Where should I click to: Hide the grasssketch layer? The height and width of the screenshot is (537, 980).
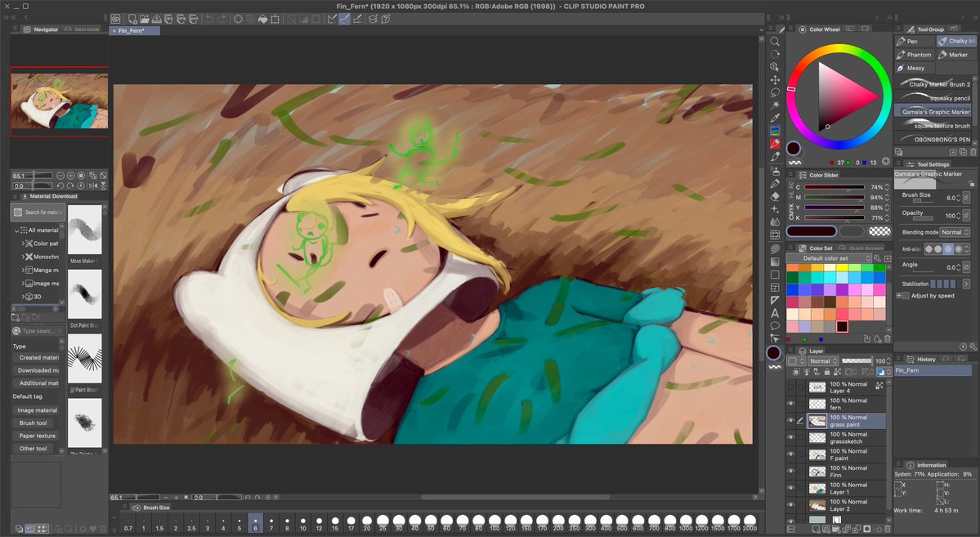[790, 437]
